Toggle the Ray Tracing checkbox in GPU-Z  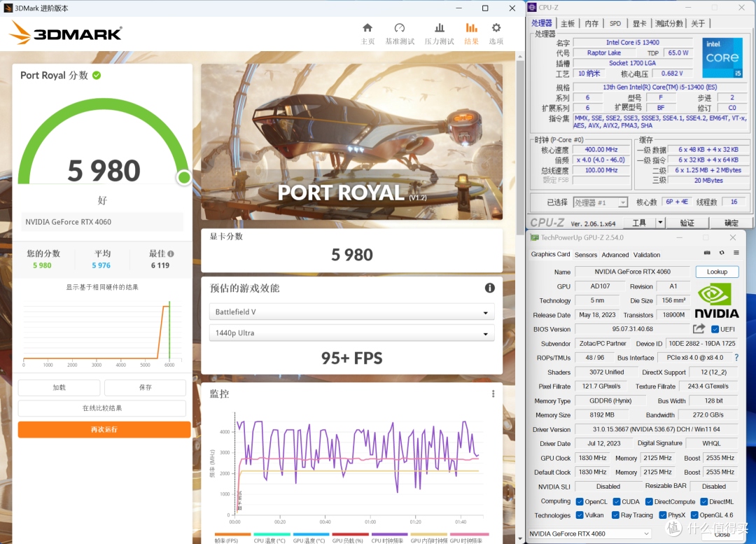615,515
